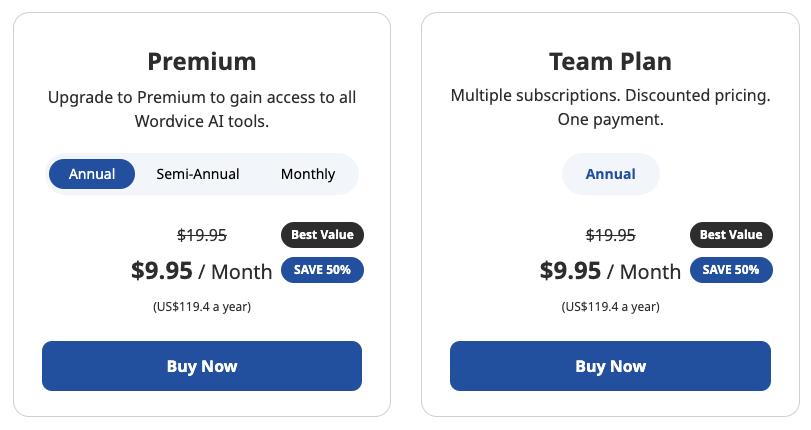Click the SAVE 50% badge in Premium card
Image resolution: width=811 pixels, height=430 pixels.
(x=323, y=270)
